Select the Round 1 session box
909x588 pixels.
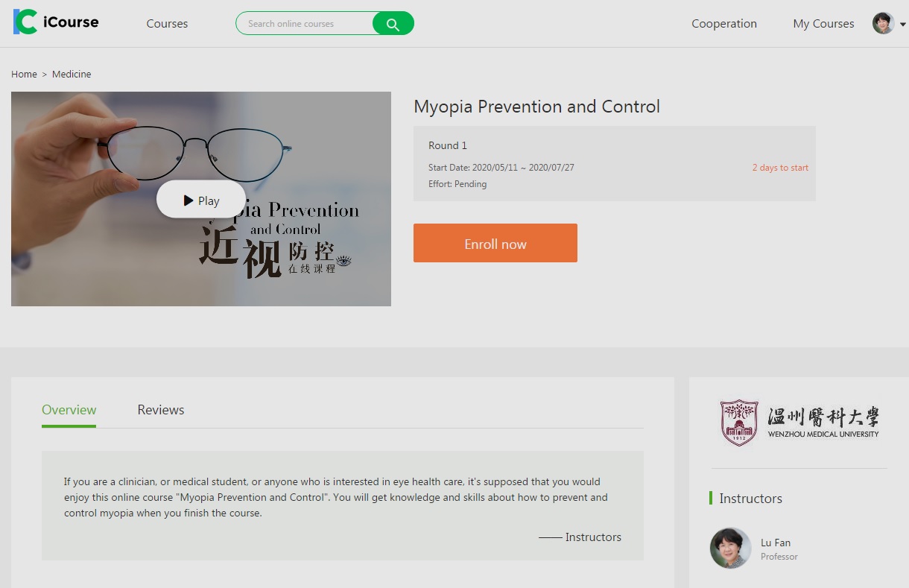tap(614, 164)
